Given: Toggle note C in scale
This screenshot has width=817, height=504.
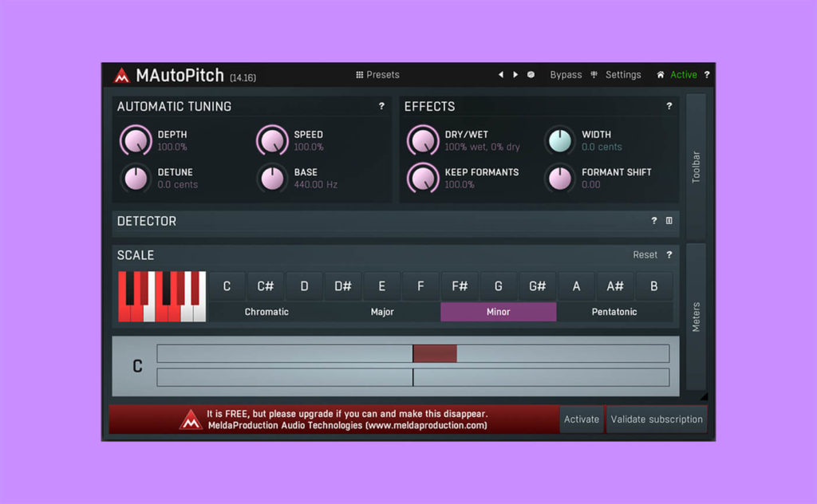Looking at the screenshot, I should click(227, 285).
